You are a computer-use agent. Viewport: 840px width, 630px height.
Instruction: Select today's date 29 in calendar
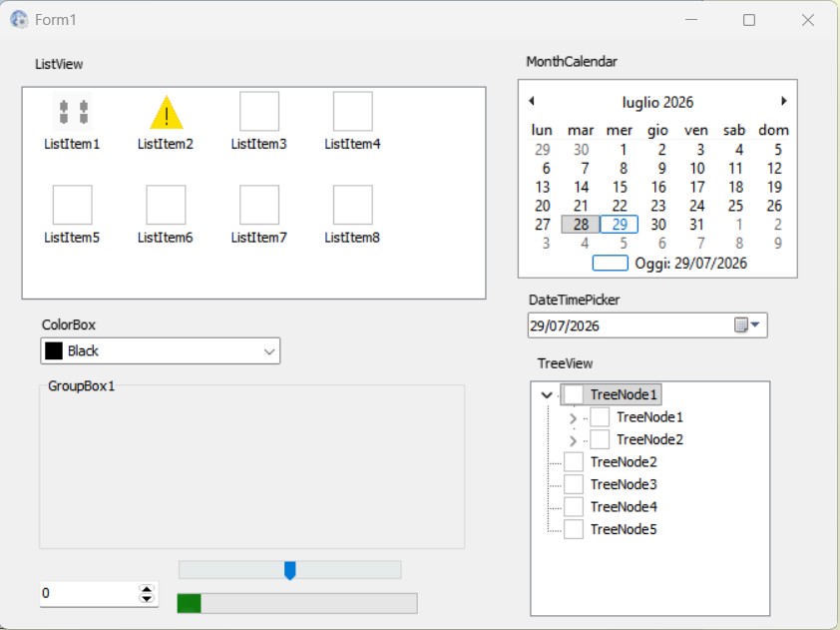620,224
